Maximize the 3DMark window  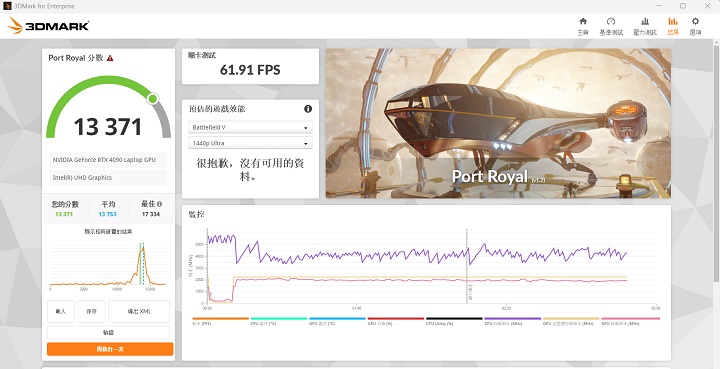tap(683, 6)
